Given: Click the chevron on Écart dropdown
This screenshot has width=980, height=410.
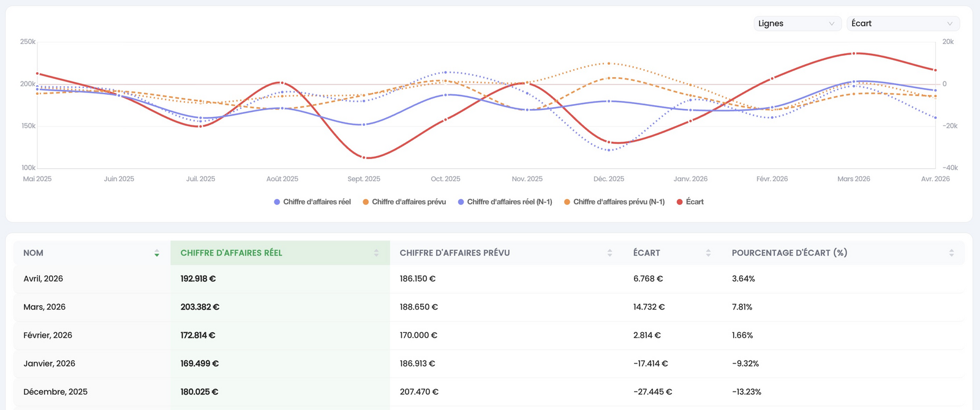Looking at the screenshot, I should [x=950, y=24].
